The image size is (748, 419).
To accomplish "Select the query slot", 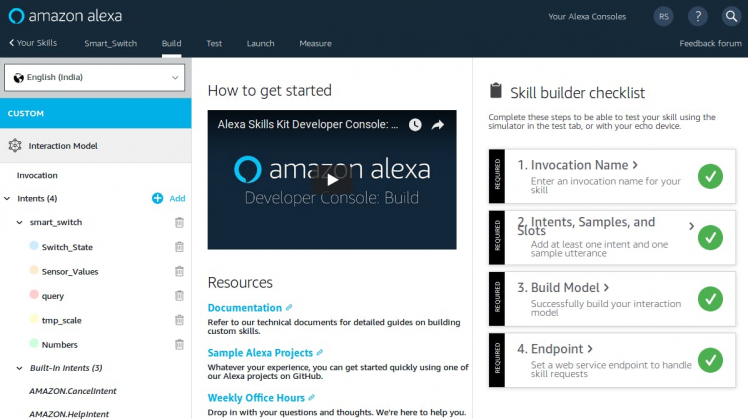I will 52,296.
